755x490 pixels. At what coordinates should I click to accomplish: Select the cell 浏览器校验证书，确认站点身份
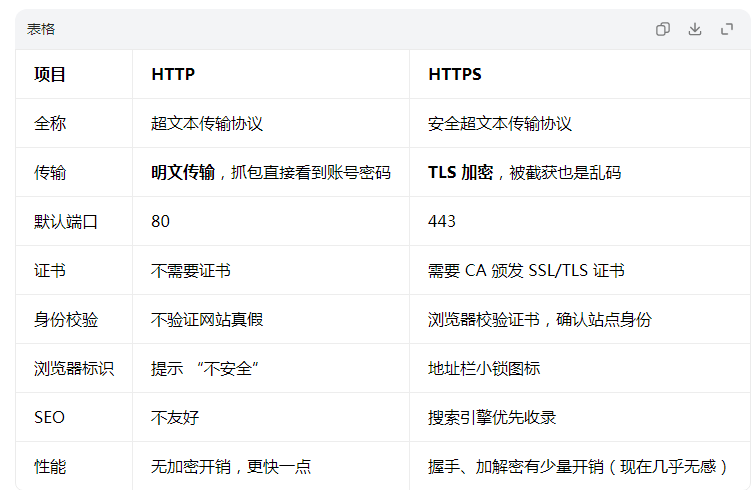coord(540,320)
